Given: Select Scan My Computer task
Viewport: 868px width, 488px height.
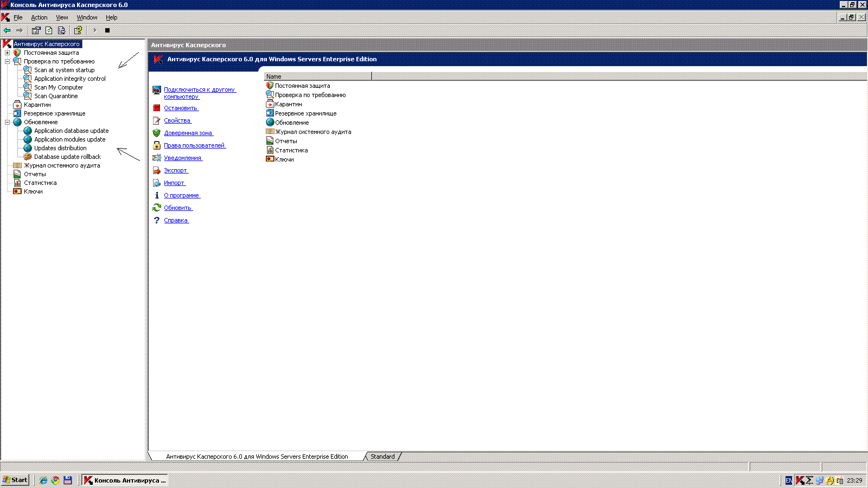Looking at the screenshot, I should (59, 87).
